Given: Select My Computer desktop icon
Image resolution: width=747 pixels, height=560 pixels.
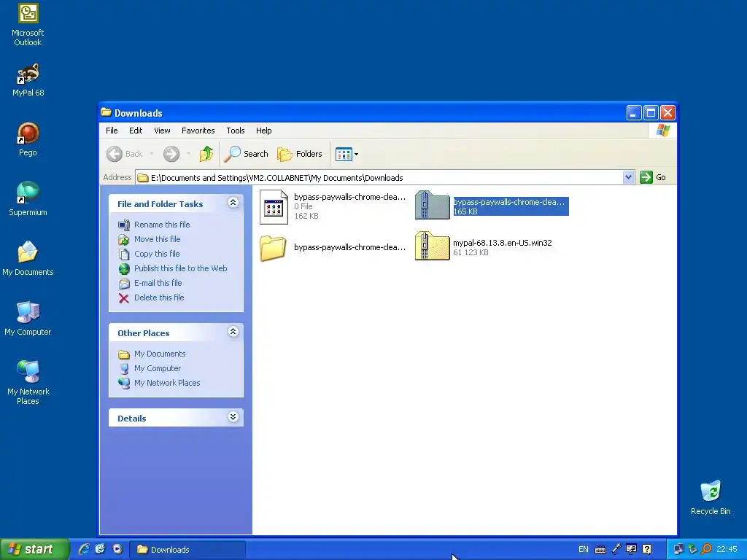Looking at the screenshot, I should point(28,318).
